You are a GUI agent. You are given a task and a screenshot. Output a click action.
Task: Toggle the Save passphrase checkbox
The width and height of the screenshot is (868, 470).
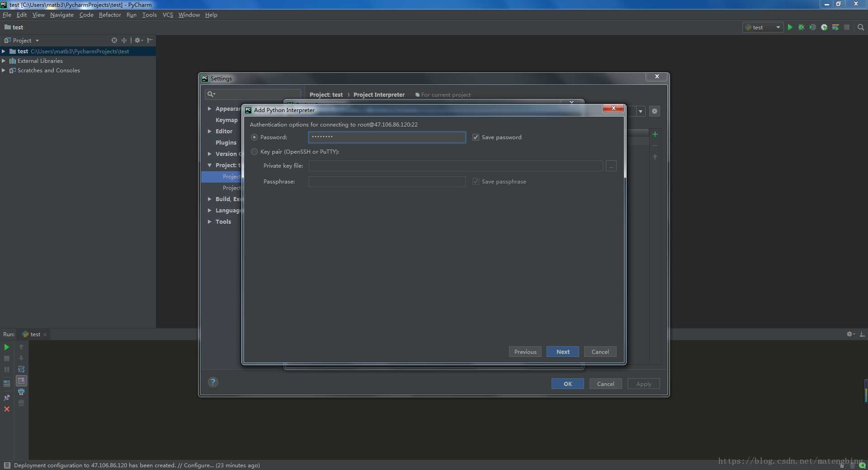coord(476,182)
